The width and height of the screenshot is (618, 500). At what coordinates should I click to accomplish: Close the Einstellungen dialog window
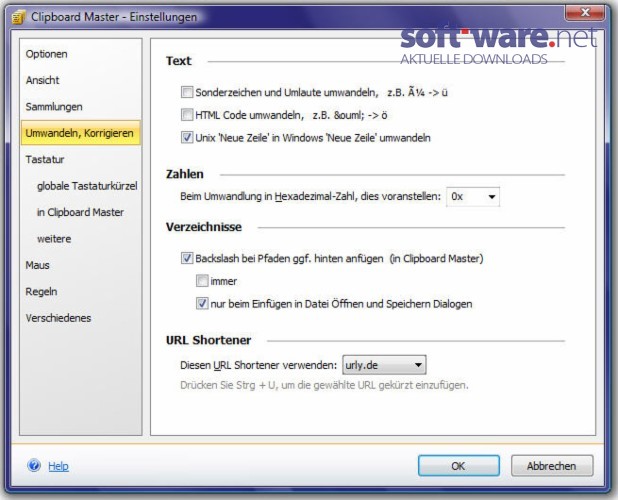585,13
